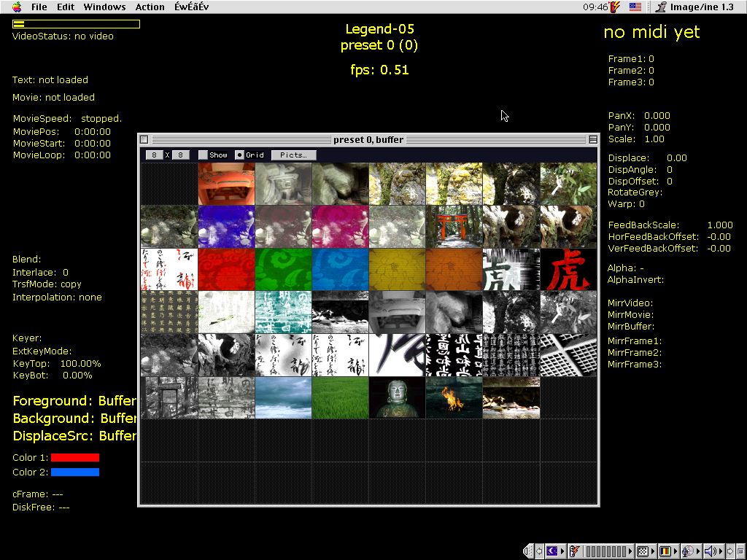Click the monitor resolution control strip icon
The width and height of the screenshot is (747, 560).
coord(643,551)
